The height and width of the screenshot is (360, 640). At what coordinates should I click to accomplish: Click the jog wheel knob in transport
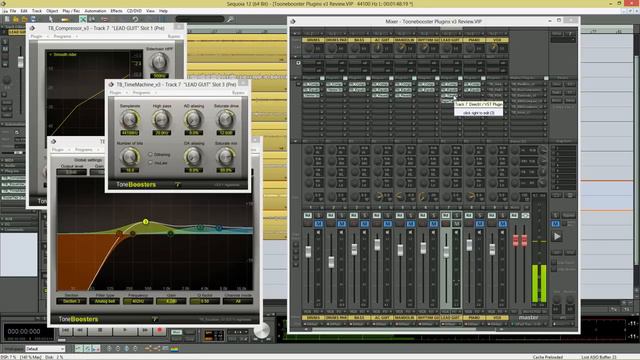click(x=261, y=331)
